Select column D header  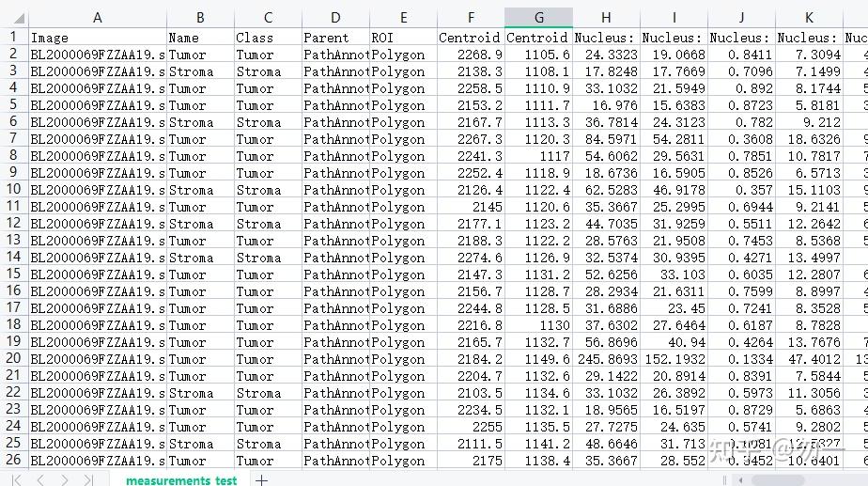335,18
